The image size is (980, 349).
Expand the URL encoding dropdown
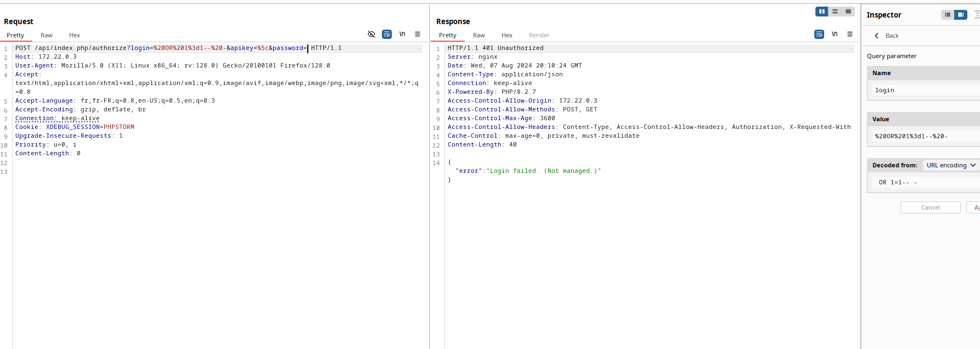(951, 165)
